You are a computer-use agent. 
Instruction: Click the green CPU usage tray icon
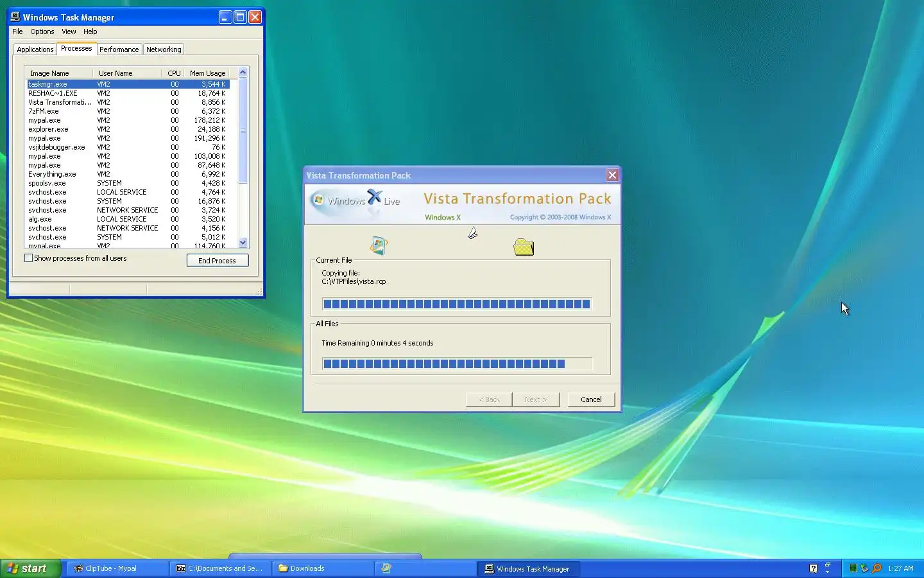point(853,568)
